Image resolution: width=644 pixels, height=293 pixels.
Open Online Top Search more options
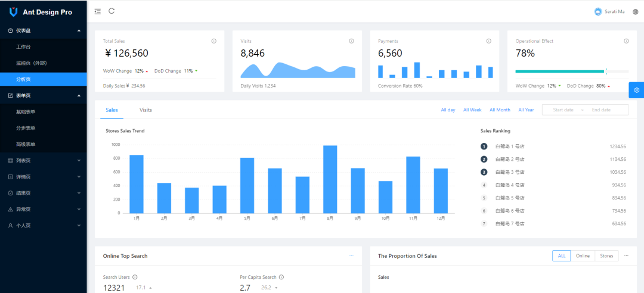tap(351, 255)
